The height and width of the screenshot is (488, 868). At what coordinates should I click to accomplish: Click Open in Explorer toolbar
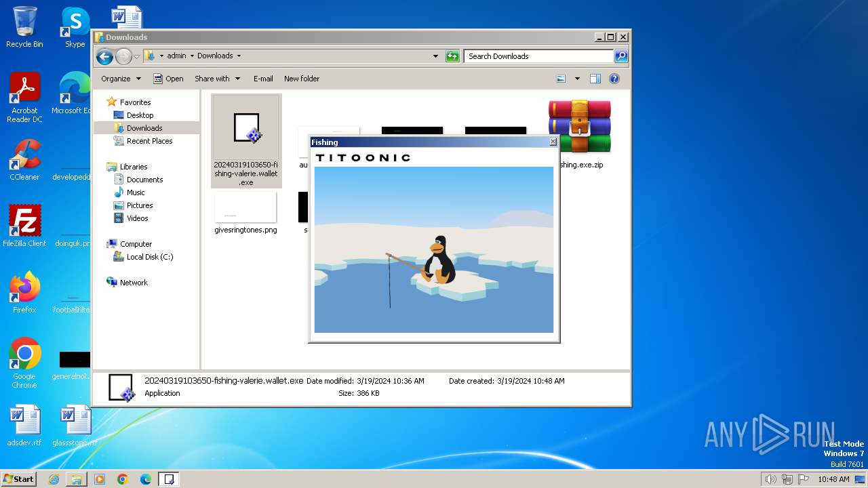168,79
